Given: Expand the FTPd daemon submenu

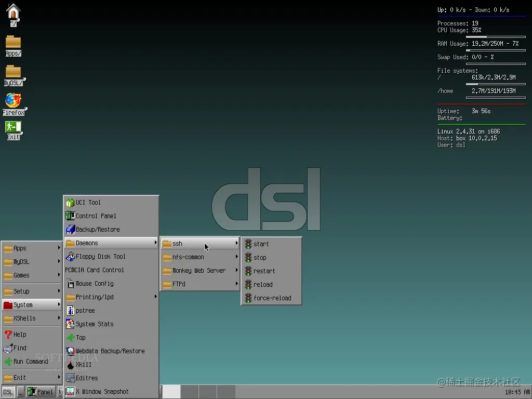Looking at the screenshot, I should coord(200,284).
